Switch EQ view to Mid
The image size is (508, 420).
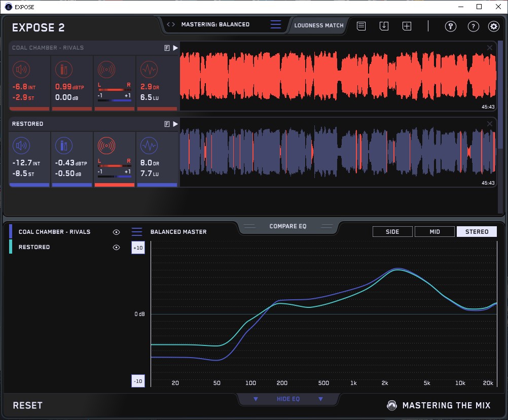coord(434,232)
